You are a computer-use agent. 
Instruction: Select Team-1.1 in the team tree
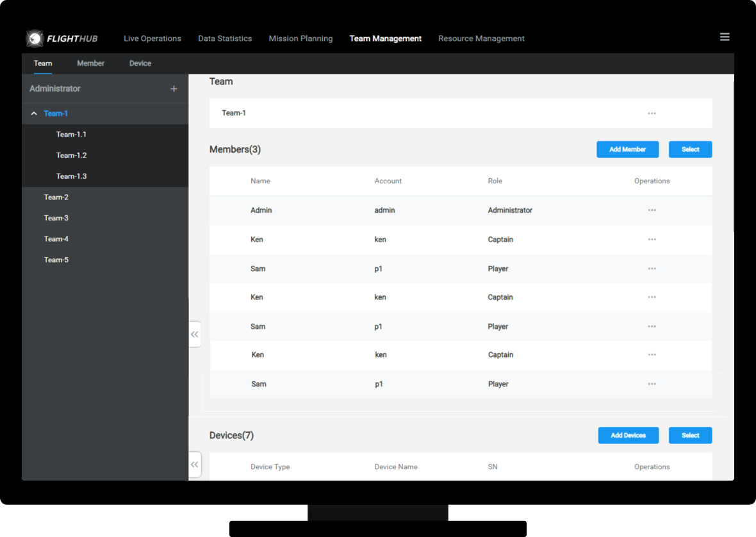[71, 135]
